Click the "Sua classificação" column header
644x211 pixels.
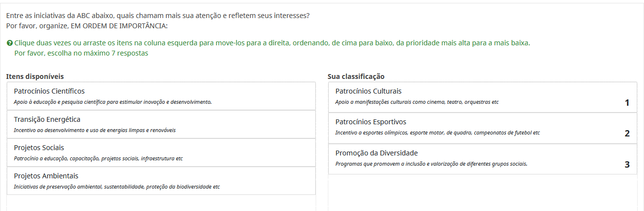coord(356,77)
